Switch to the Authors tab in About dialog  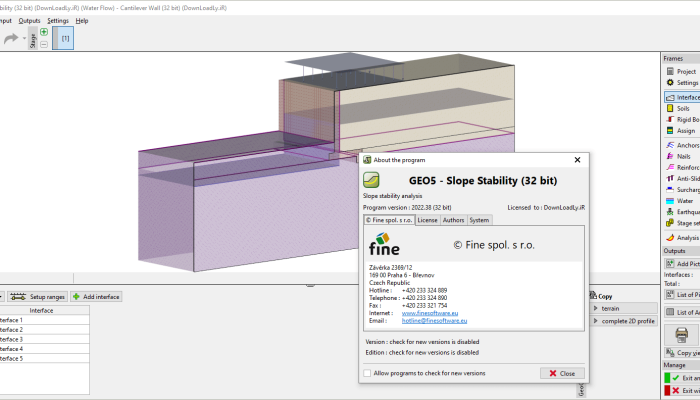click(x=454, y=220)
